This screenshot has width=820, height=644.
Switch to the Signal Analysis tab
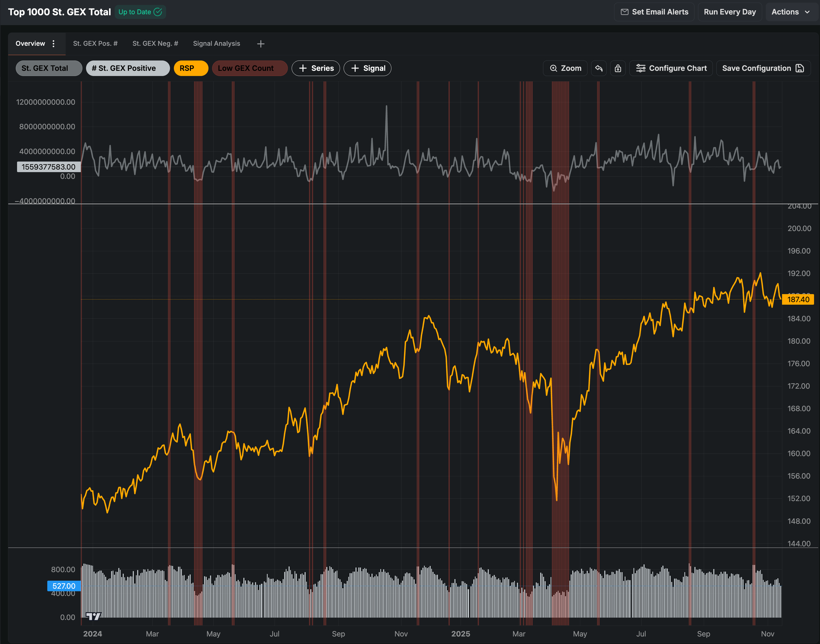[x=216, y=44]
